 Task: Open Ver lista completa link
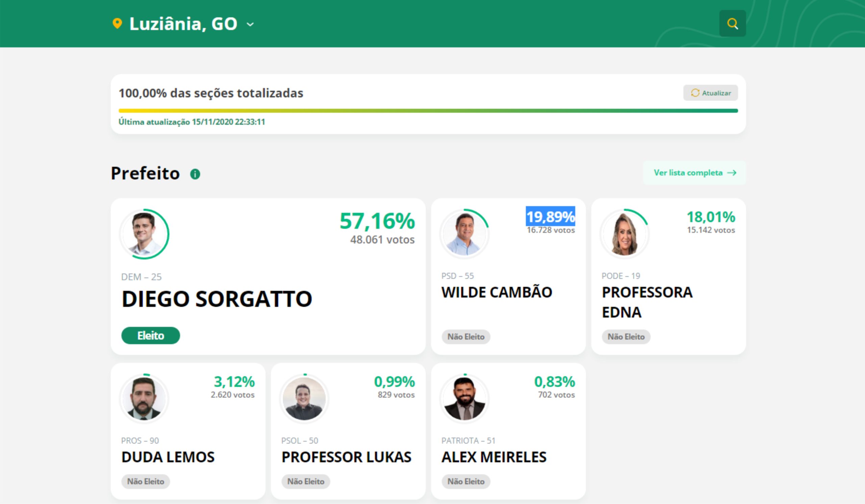pos(694,173)
